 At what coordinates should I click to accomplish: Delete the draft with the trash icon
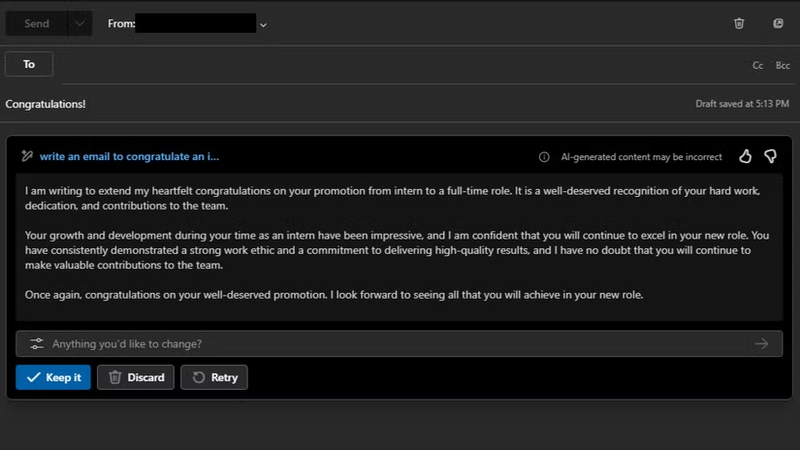tap(738, 23)
